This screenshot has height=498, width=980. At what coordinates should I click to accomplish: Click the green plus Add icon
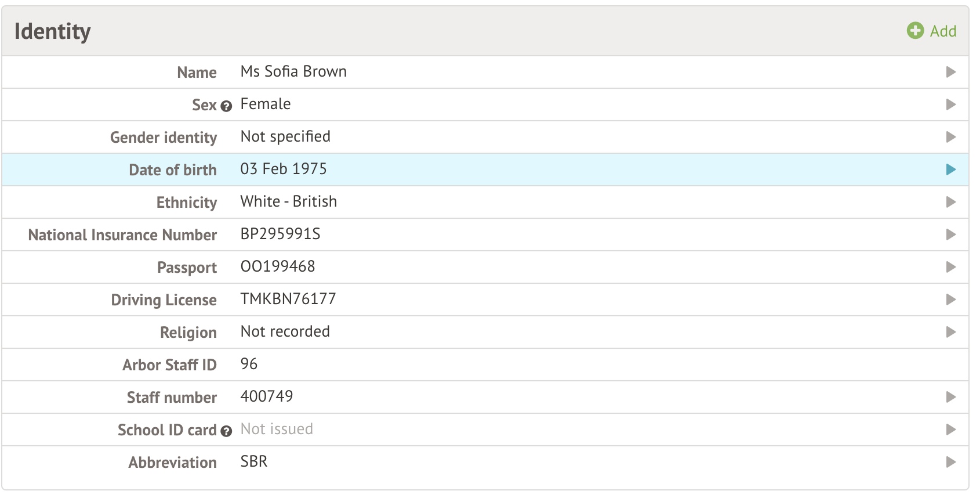point(915,31)
